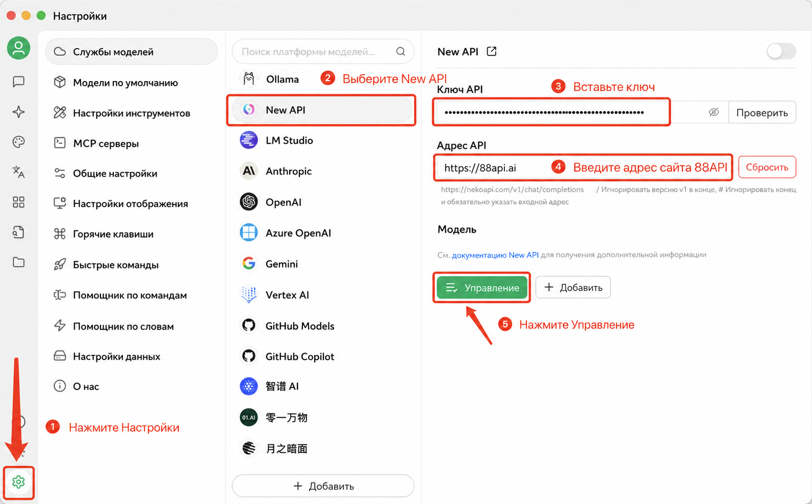
Task: Open the mini apps grid icon
Action: [18, 202]
